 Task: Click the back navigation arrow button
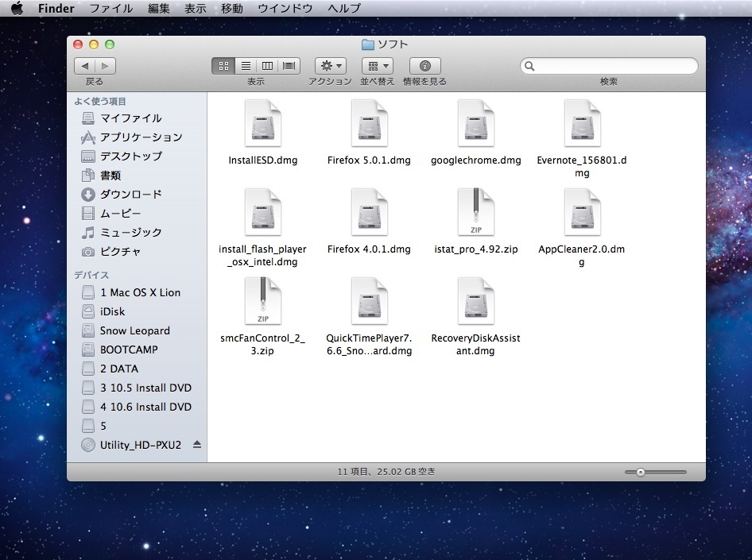pyautogui.click(x=85, y=66)
